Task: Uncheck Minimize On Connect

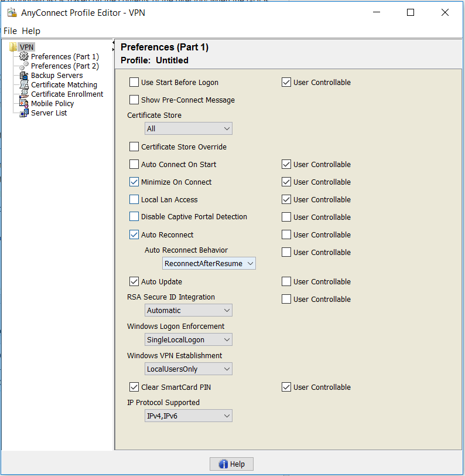Action: tap(134, 182)
